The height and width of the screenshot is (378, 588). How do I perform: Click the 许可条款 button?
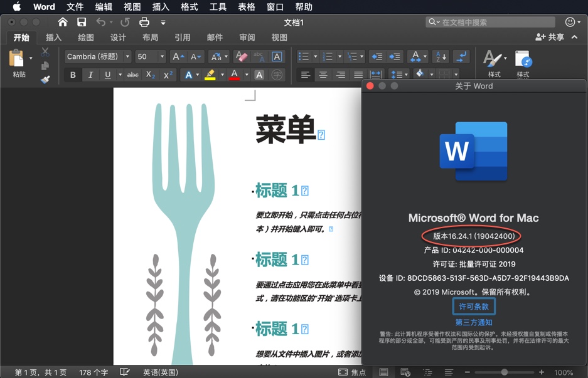[x=473, y=307]
